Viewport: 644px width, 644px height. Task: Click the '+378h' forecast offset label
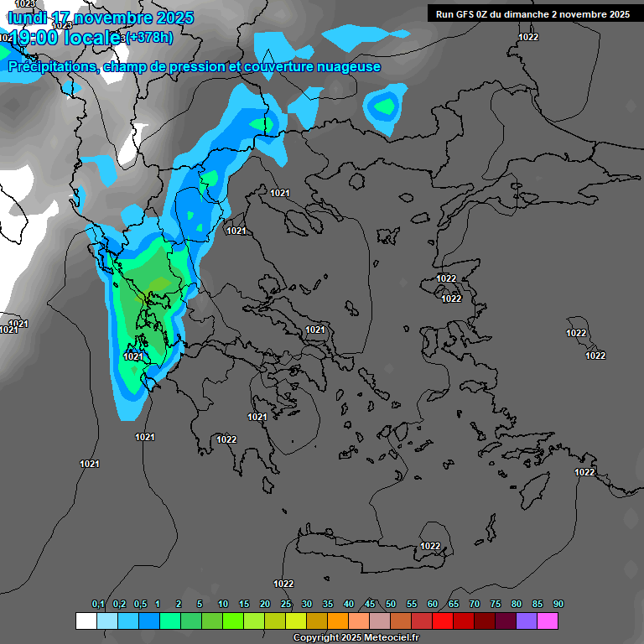click(152, 37)
